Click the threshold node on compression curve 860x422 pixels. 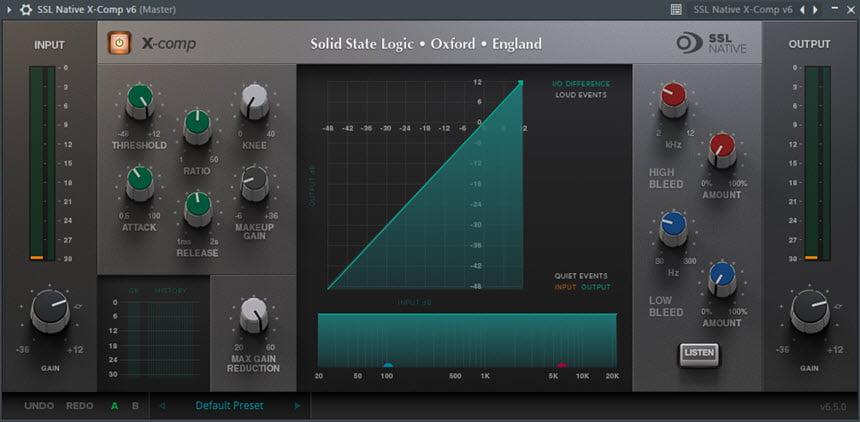pos(520,83)
